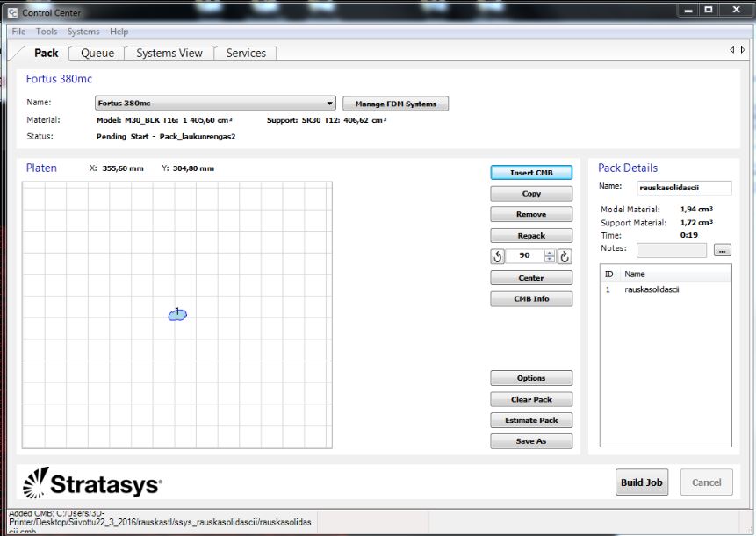Open the File menu
The height and width of the screenshot is (536, 756).
(x=18, y=32)
